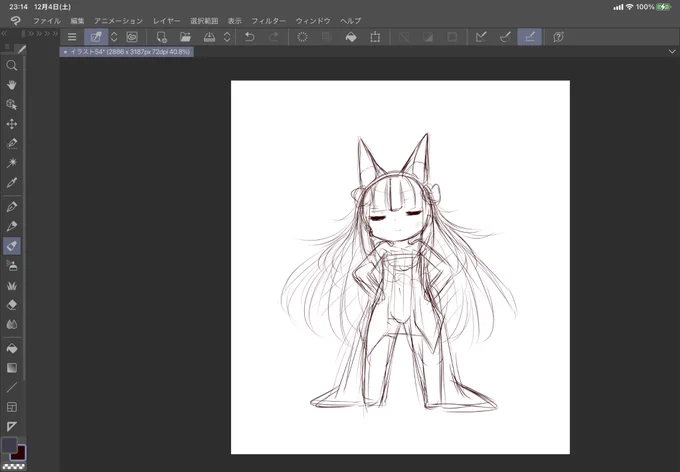Image resolution: width=680 pixels, height=472 pixels.
Task: Open the フィルター menu
Action: coord(268,20)
